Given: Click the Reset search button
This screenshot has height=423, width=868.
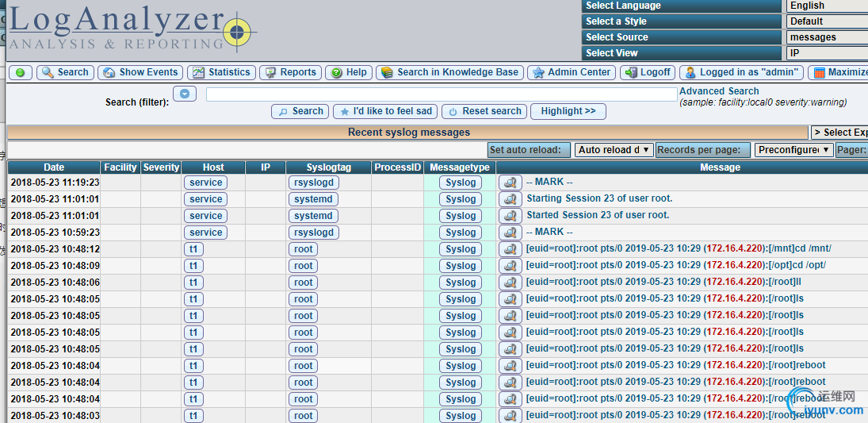Looking at the screenshot, I should (484, 111).
